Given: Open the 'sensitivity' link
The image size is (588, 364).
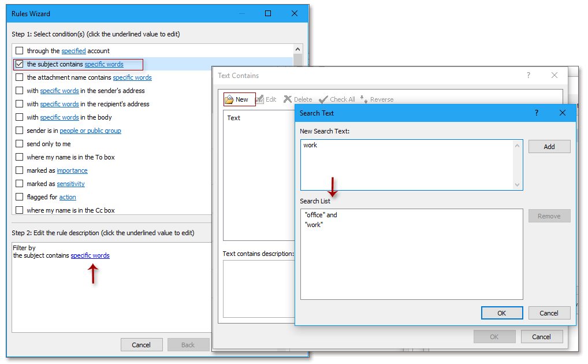Looking at the screenshot, I should 71,184.
